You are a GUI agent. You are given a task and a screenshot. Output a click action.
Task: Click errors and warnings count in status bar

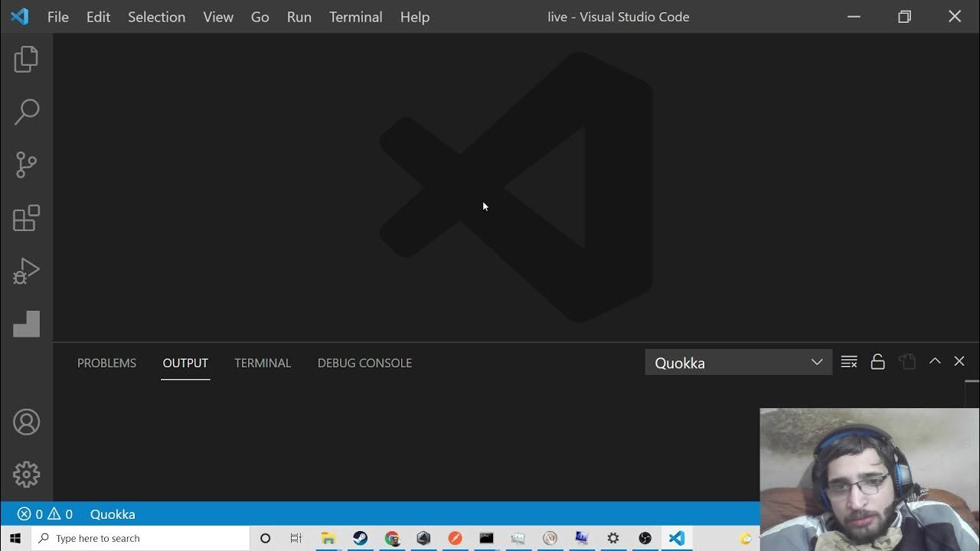point(45,514)
